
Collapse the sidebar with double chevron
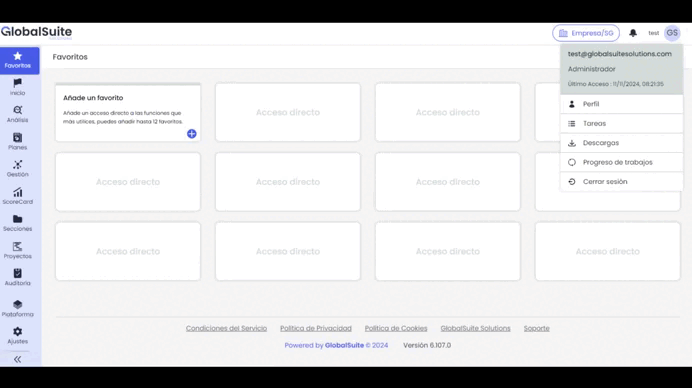pyautogui.click(x=18, y=359)
